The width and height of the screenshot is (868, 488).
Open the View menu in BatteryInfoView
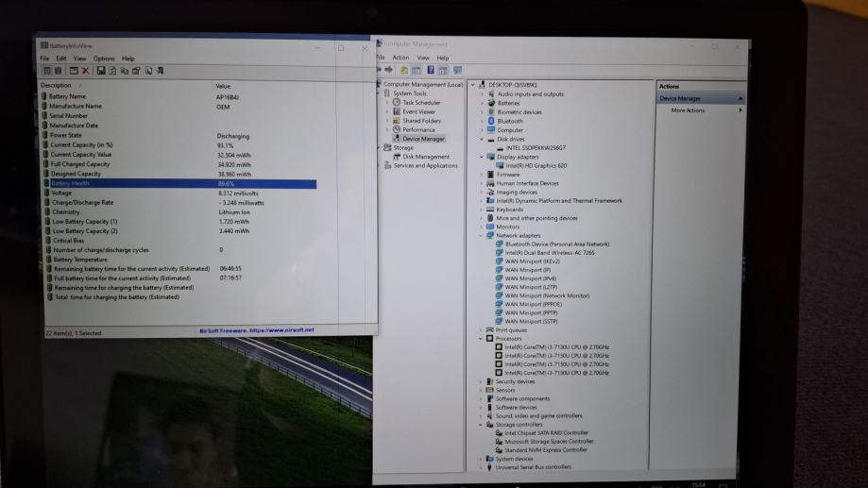[79, 59]
